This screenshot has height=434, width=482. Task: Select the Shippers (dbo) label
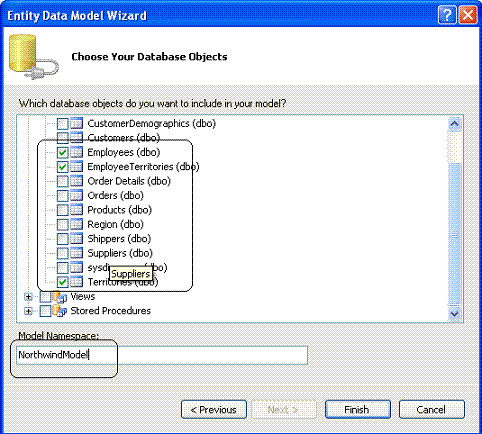click(x=119, y=239)
